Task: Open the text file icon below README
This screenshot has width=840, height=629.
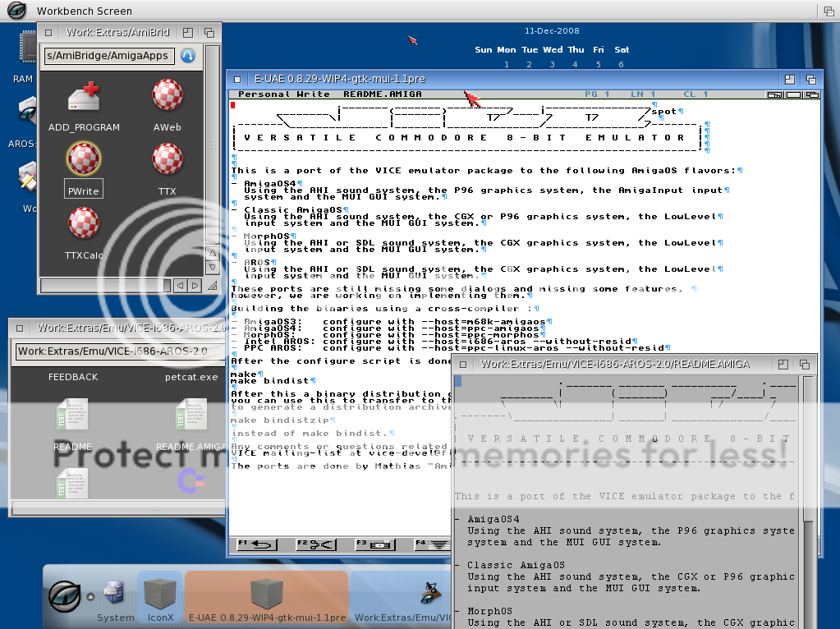Action: click(x=72, y=484)
